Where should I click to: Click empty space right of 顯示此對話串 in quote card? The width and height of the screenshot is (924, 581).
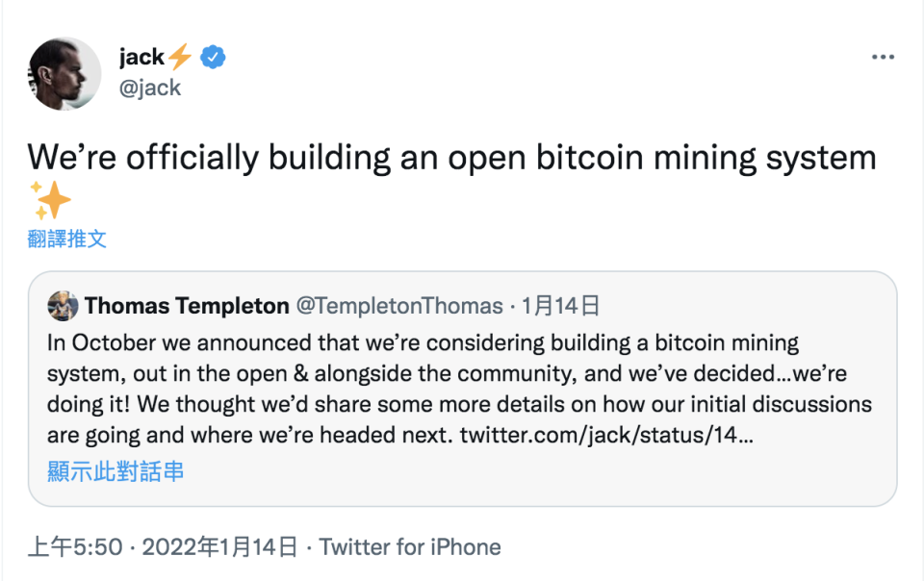point(539,471)
